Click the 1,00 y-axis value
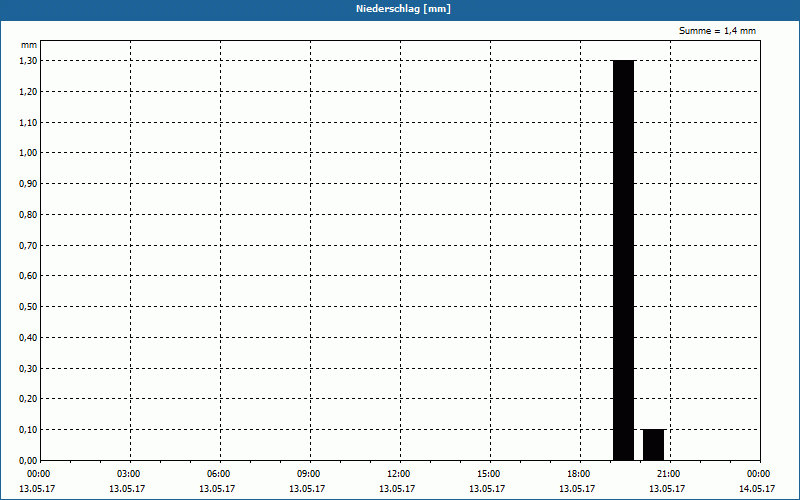Image resolution: width=800 pixels, height=500 pixels. pos(28,153)
